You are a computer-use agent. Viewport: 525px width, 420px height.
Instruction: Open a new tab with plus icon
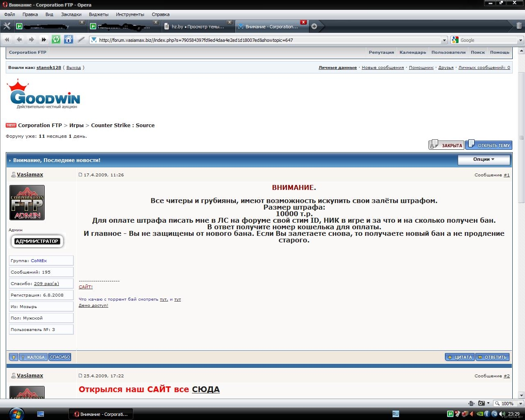pos(314,26)
